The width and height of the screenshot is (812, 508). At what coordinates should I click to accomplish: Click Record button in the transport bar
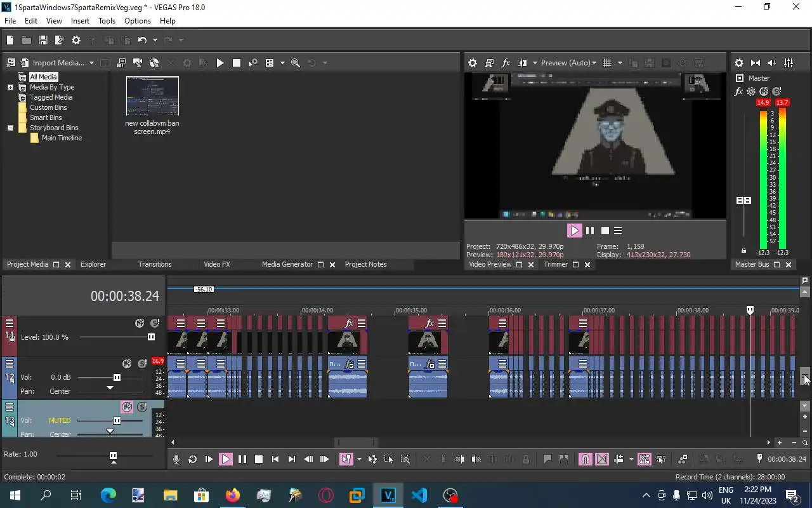click(x=176, y=459)
